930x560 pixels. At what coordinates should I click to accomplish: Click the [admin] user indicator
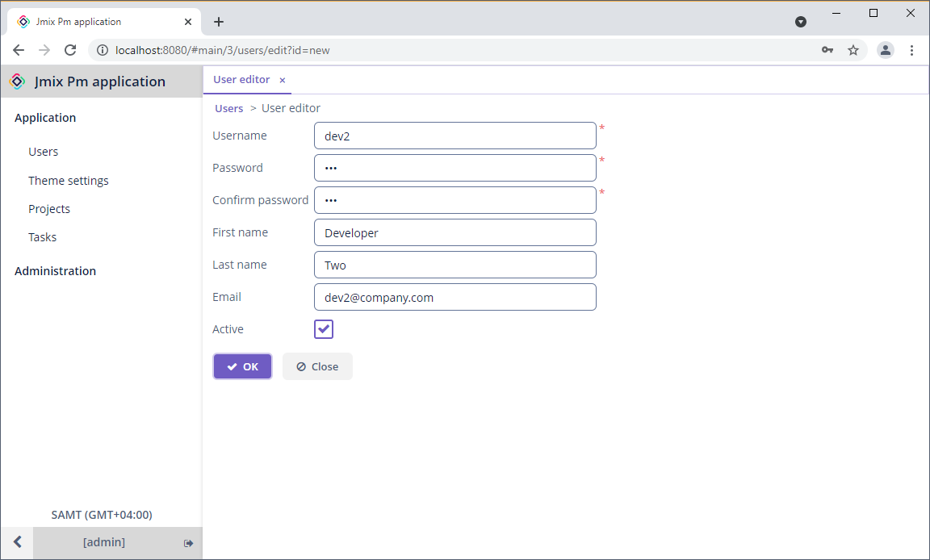click(x=104, y=542)
